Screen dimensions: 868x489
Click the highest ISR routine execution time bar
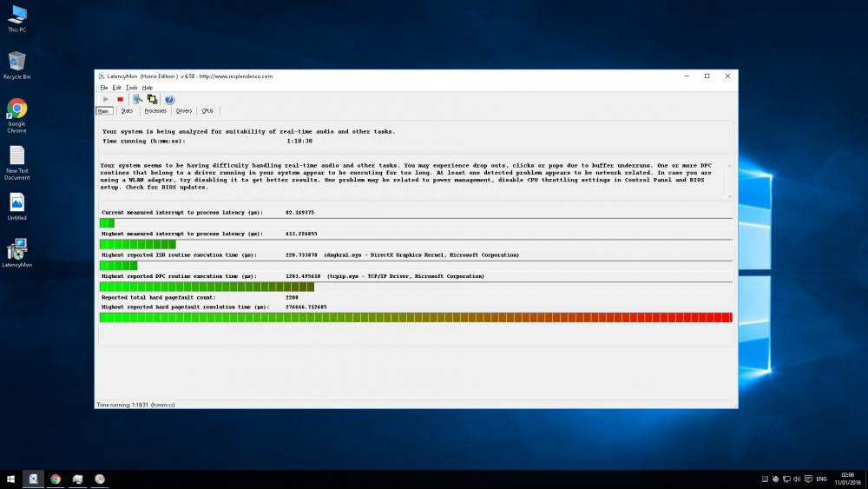coord(416,266)
